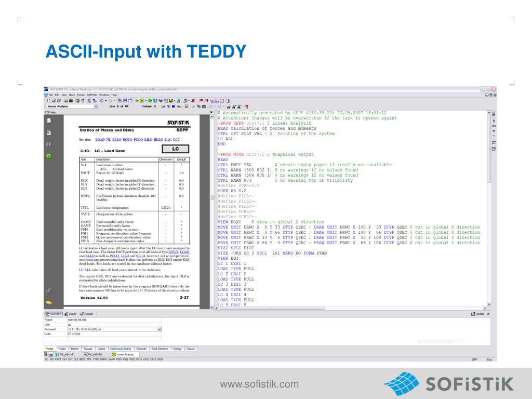Click the red X delete icon in the toolbar
Screen dimensions: 532x399
pos(193,101)
